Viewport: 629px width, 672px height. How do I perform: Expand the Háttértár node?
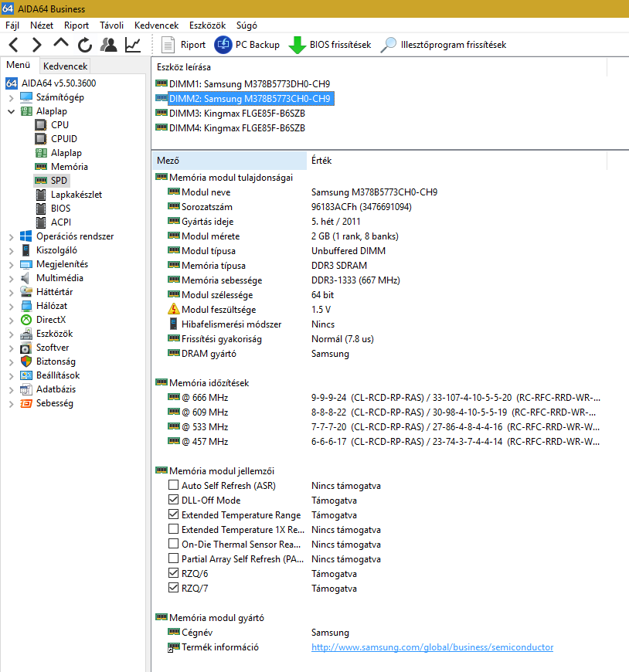11,293
